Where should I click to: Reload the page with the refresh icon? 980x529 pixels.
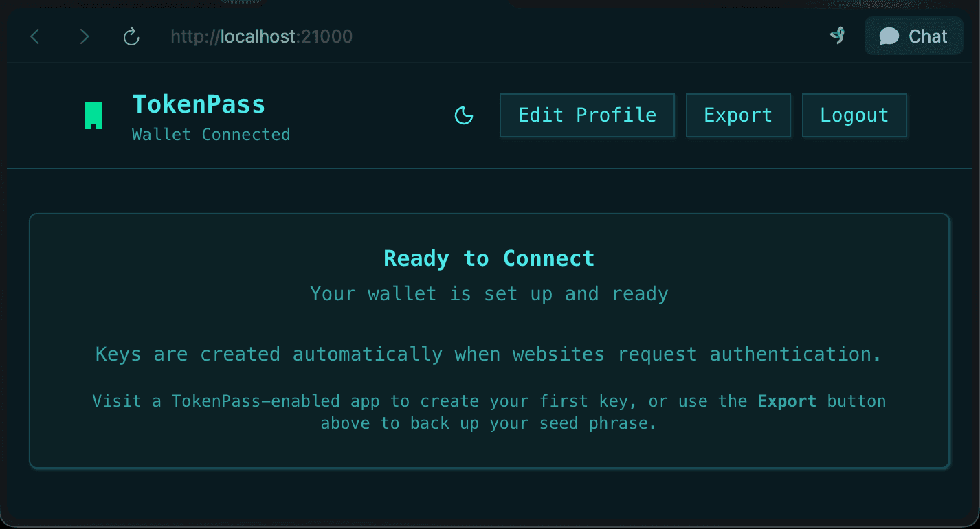pyautogui.click(x=131, y=36)
